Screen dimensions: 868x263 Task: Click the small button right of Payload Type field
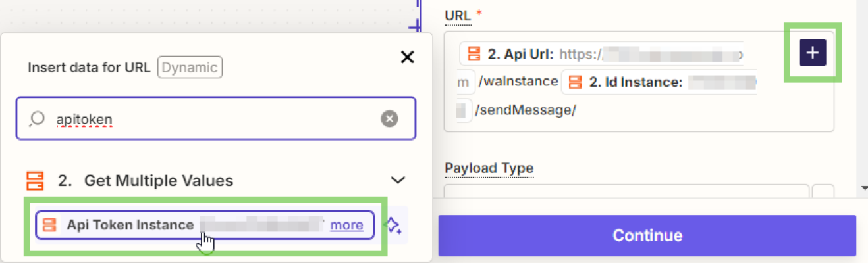pyautogui.click(x=823, y=192)
